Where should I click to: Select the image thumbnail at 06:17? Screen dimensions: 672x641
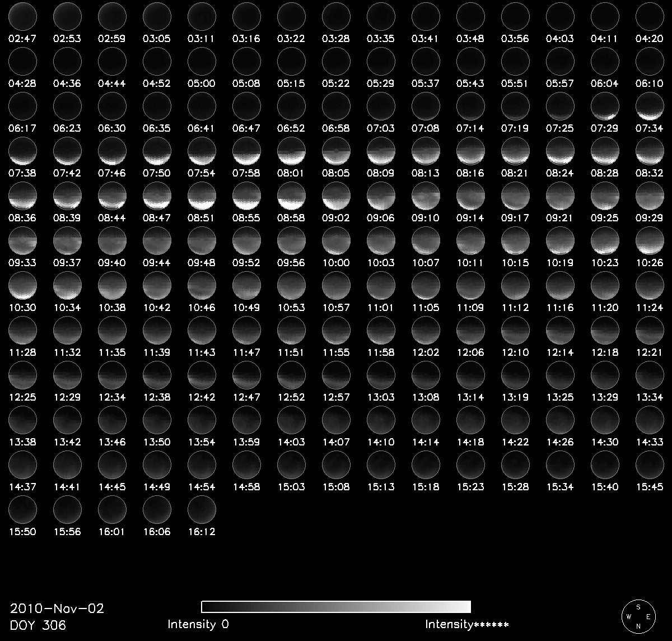point(22,106)
